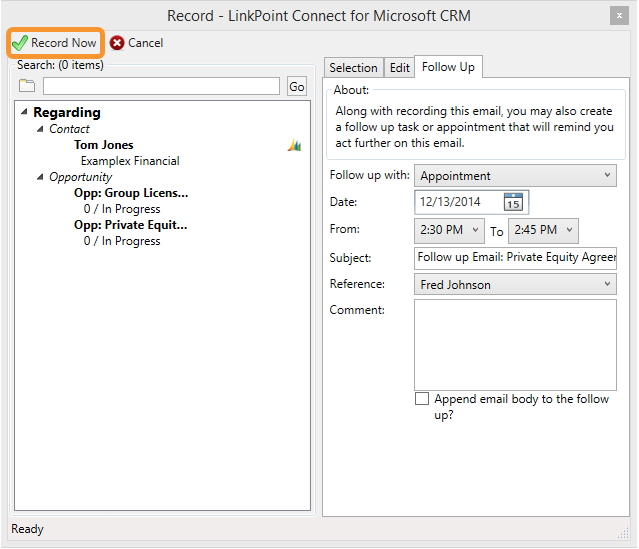Collapse the Regarding tree node

tap(24, 112)
